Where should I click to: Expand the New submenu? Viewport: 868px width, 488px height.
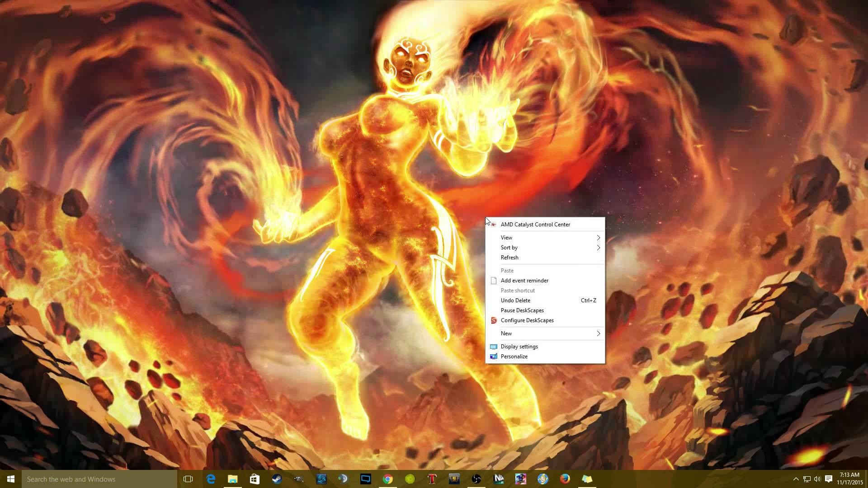506,333
